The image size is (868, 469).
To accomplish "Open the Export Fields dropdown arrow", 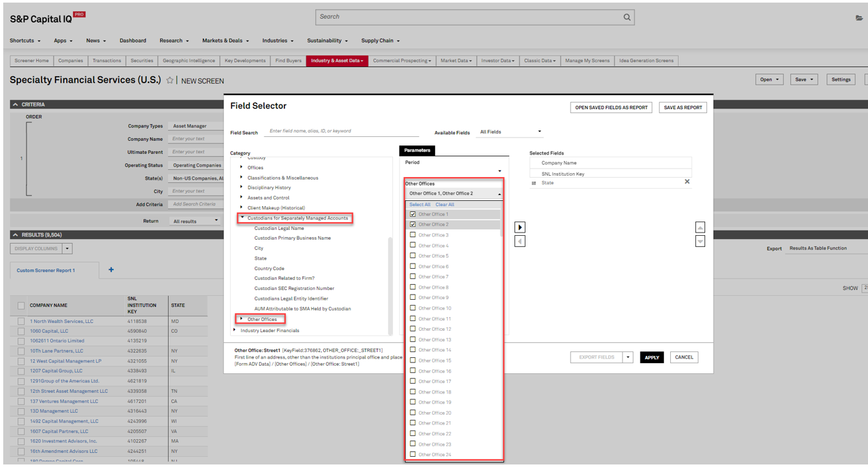I will (627, 357).
